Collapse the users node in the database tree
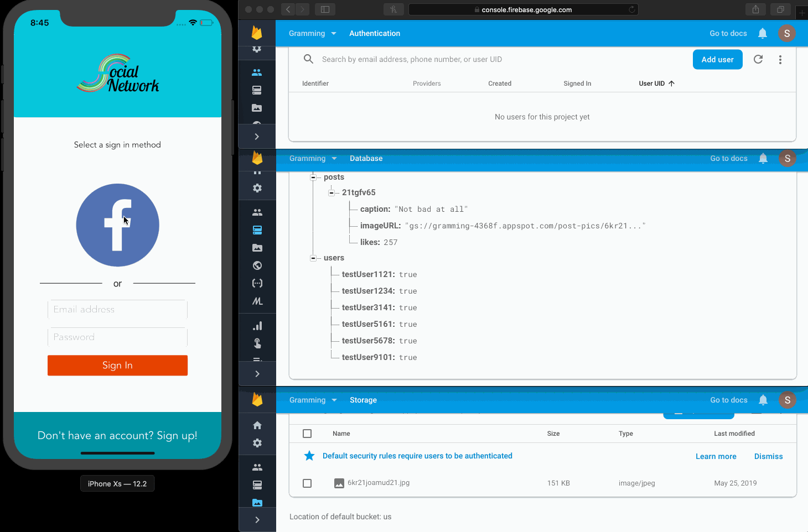The width and height of the screenshot is (808, 532). [x=313, y=258]
